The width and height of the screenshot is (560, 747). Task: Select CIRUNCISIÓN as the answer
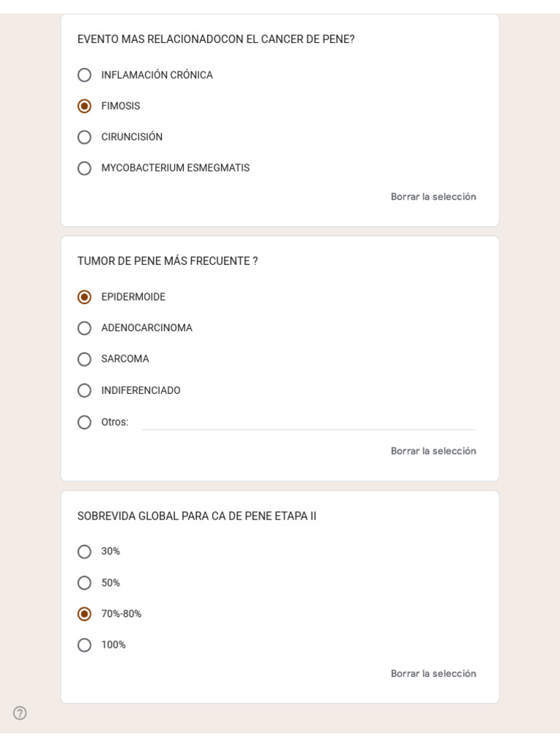point(85,137)
